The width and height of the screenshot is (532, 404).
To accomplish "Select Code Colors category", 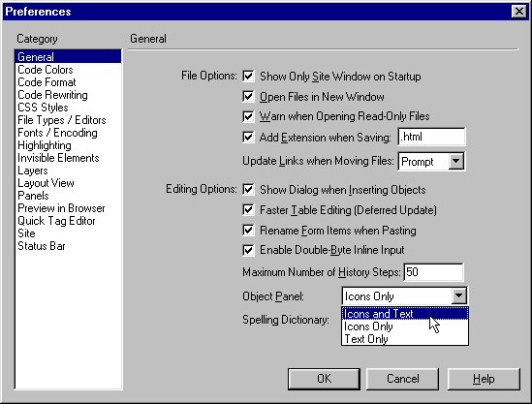I will click(46, 70).
